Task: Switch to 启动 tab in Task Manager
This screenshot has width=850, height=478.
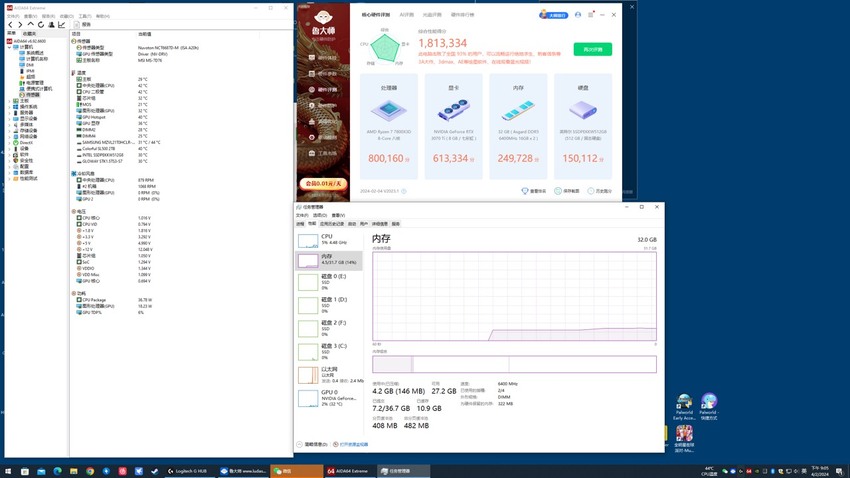Action: [x=352, y=224]
